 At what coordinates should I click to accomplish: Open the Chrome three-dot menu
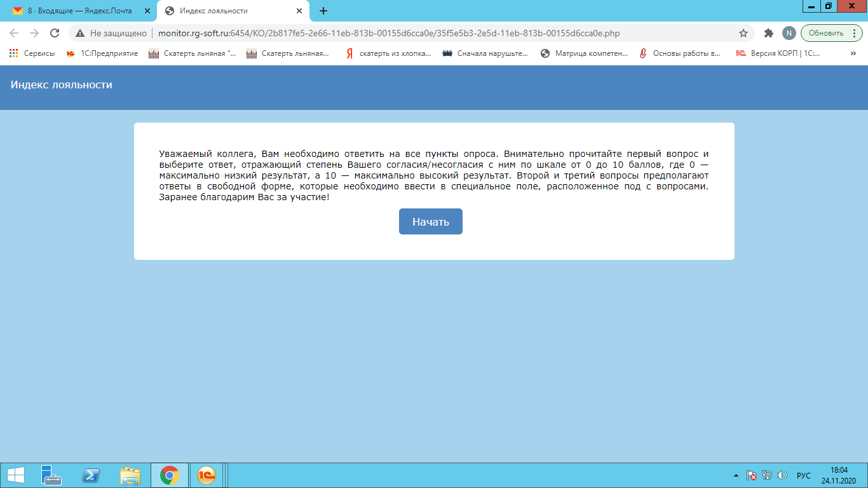[854, 33]
